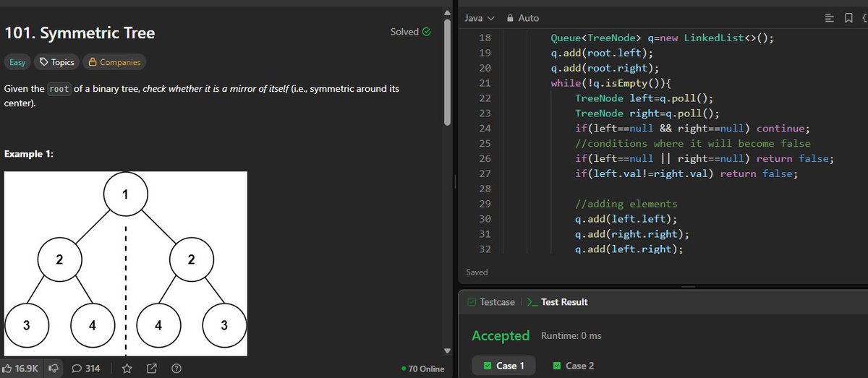Click the thumbs down dislike icon
The image size is (868, 378).
point(53,369)
